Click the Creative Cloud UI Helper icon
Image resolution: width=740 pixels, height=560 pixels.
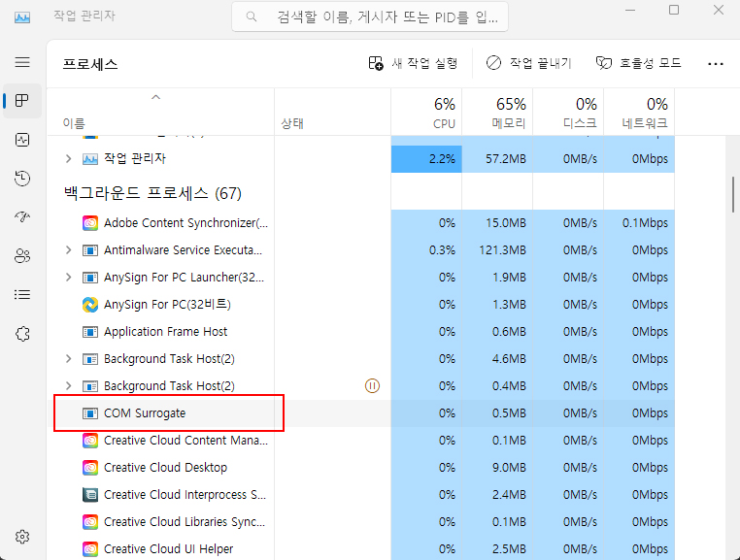point(90,549)
